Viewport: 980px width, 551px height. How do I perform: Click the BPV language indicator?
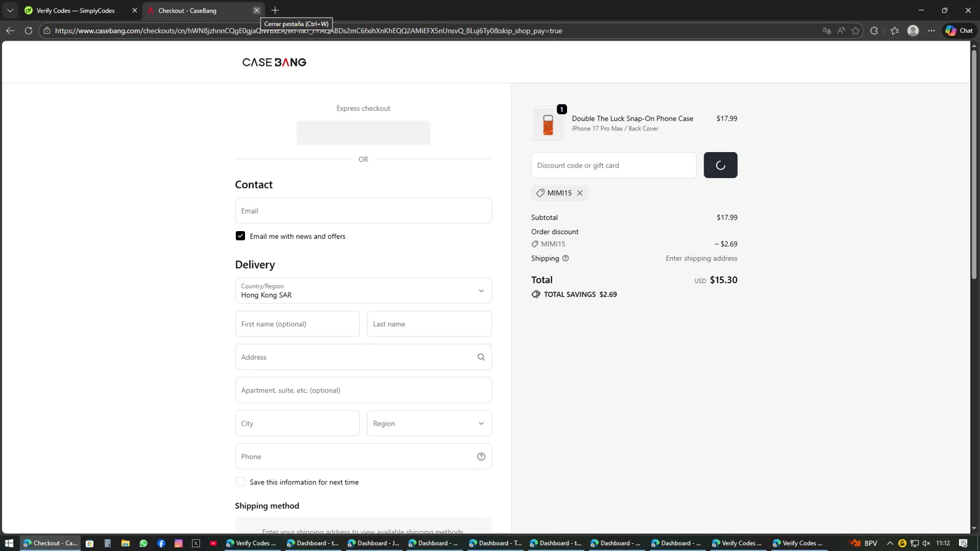tap(870, 543)
